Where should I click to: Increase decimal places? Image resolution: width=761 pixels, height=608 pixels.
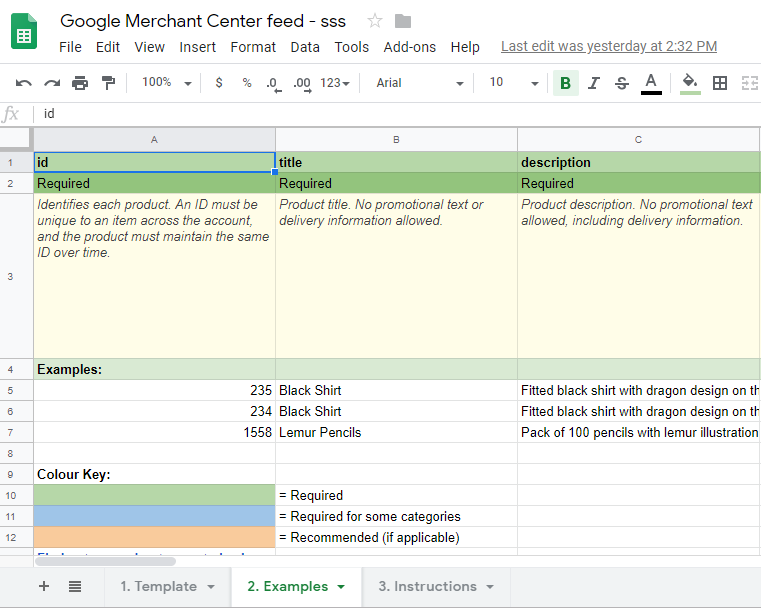tap(302, 83)
